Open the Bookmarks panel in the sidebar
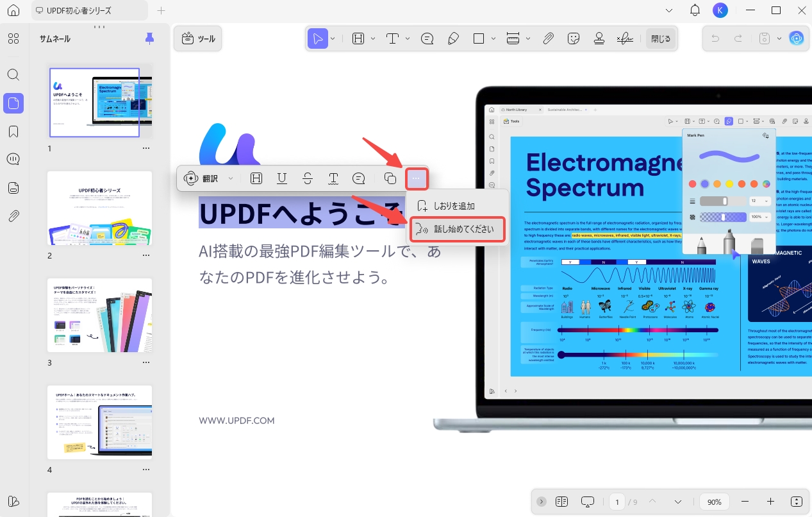812x517 pixels. (13, 131)
